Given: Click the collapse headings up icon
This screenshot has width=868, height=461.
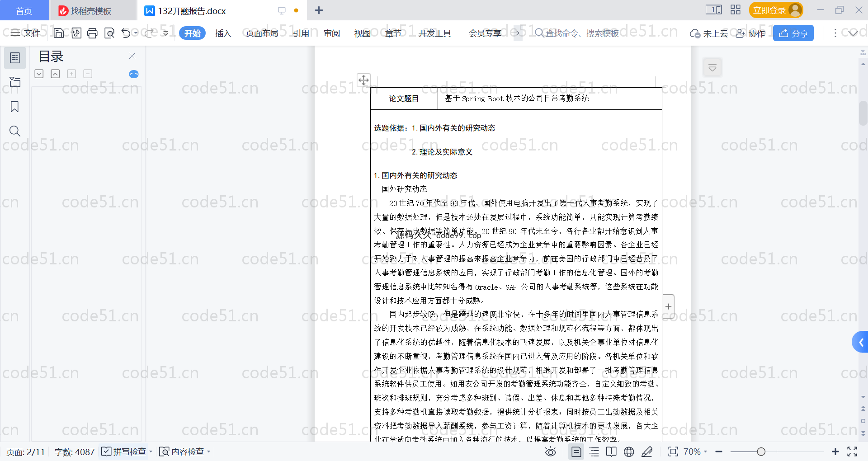Looking at the screenshot, I should click(55, 74).
